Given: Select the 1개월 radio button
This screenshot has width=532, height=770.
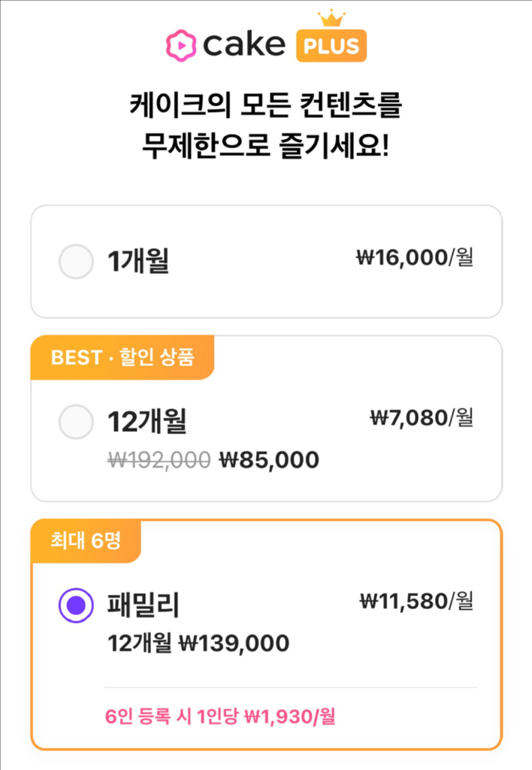Looking at the screenshot, I should (x=76, y=262).
